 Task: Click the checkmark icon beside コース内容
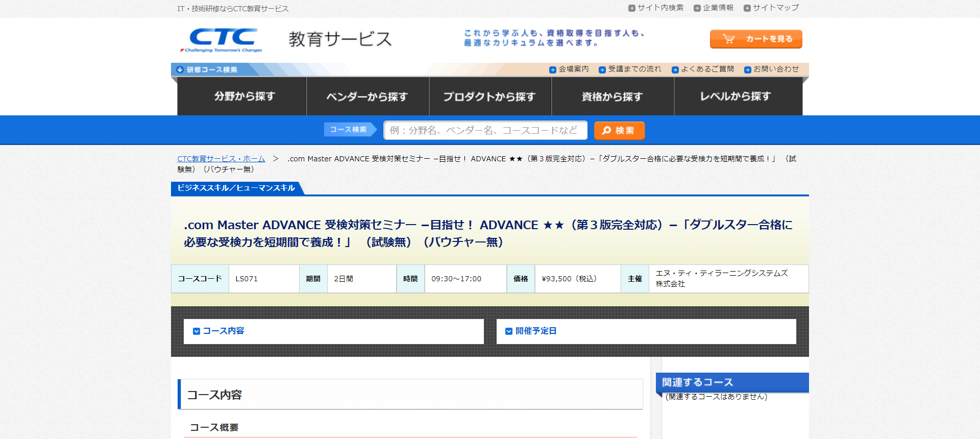(197, 331)
